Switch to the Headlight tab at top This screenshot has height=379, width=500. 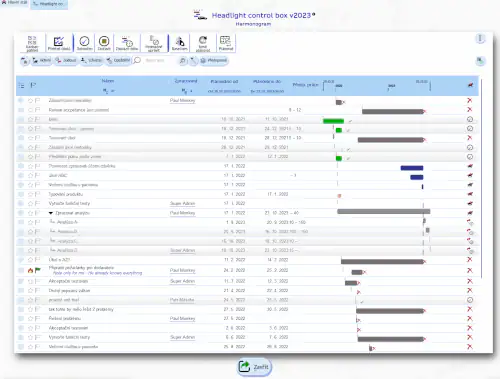[49, 4]
